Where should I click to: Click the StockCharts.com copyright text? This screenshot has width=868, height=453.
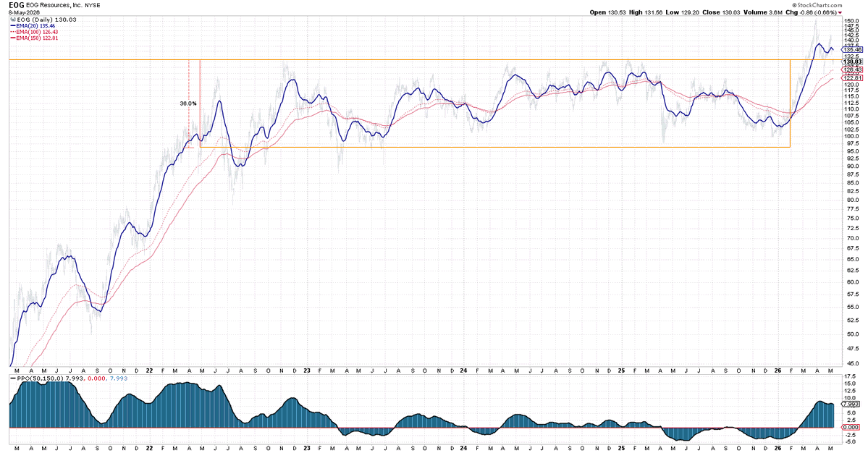pos(818,6)
